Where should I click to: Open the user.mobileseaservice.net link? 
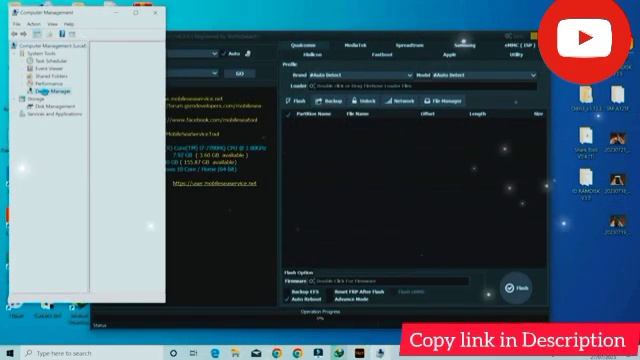[215, 184]
